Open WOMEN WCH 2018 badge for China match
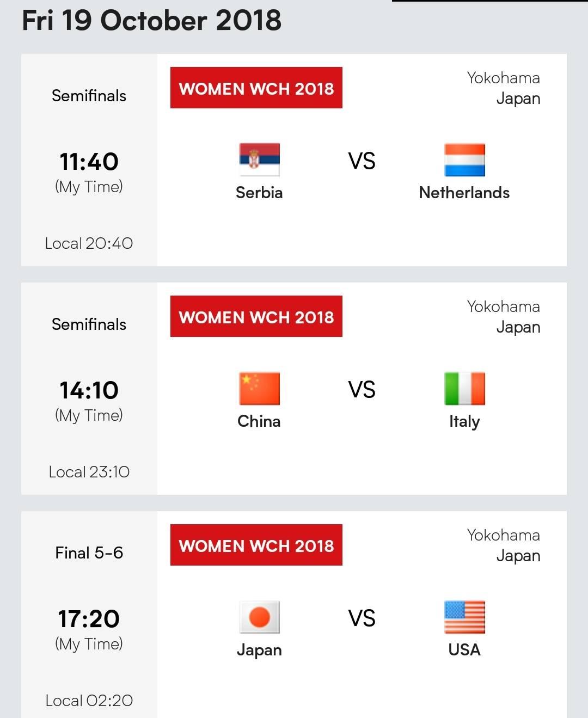The width and height of the screenshot is (588, 718). tap(256, 317)
